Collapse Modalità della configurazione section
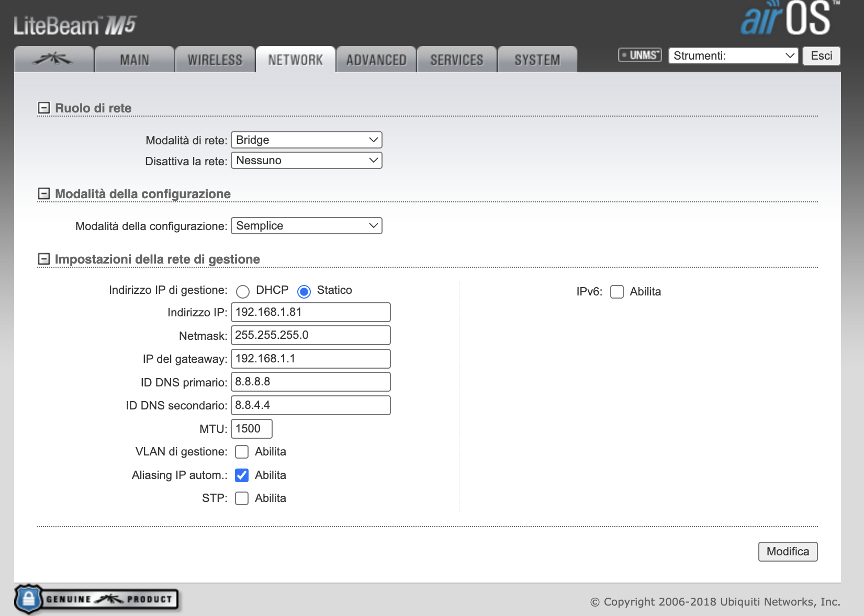 [x=44, y=194]
